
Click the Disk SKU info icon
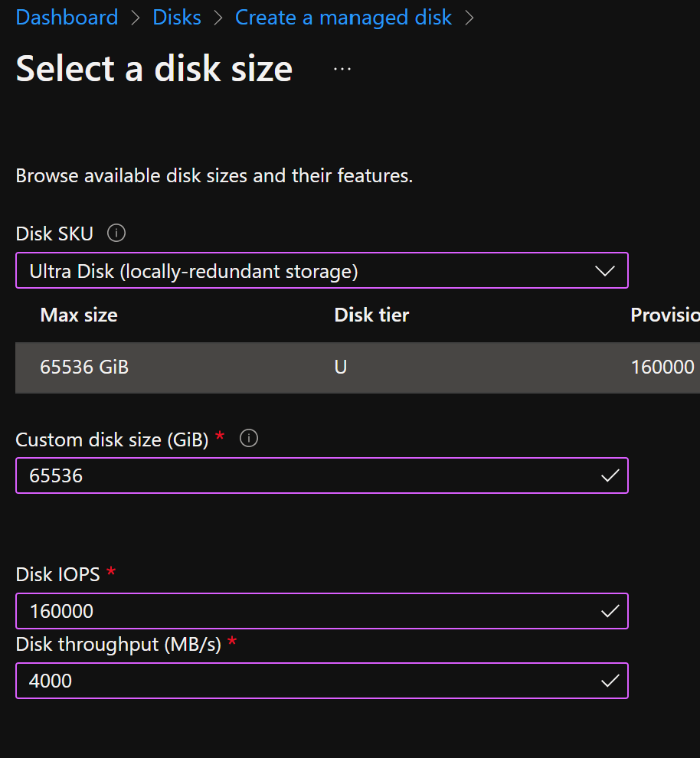(116, 233)
